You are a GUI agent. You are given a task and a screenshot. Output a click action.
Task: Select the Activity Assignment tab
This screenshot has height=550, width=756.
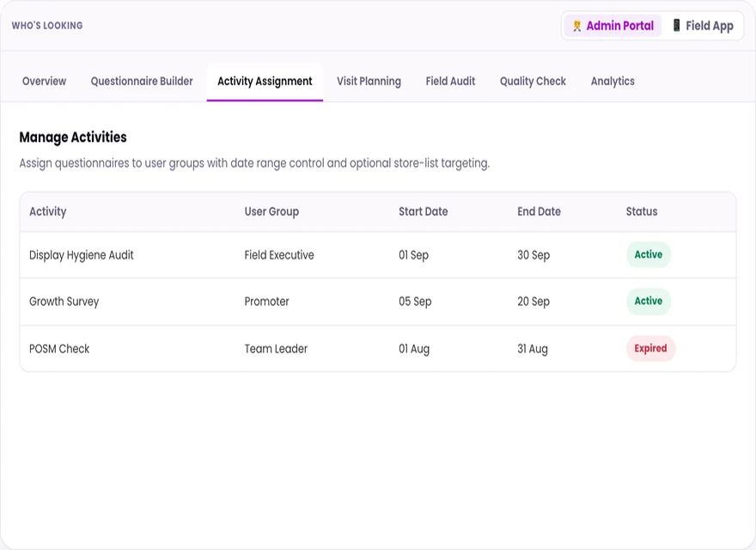click(x=265, y=81)
